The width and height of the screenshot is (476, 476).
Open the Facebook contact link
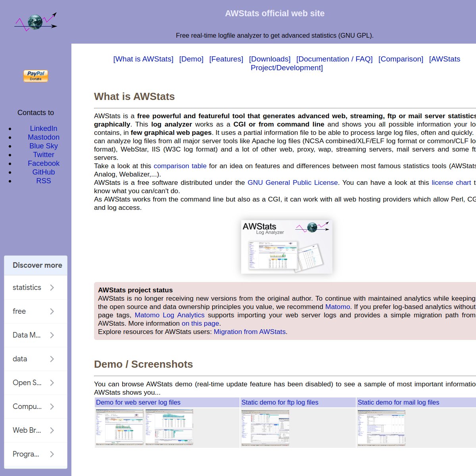(44, 163)
